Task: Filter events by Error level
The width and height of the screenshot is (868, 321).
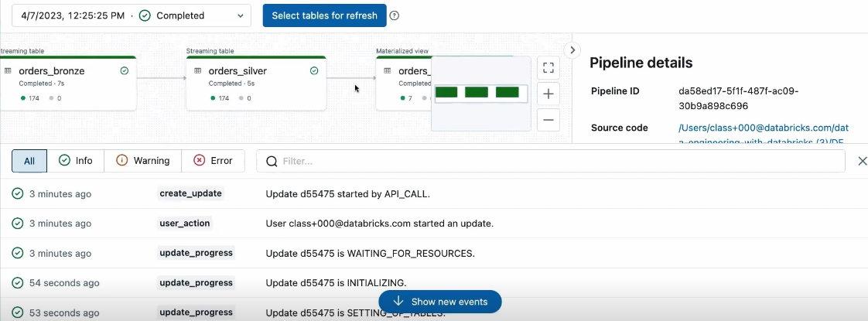Action: tap(213, 161)
